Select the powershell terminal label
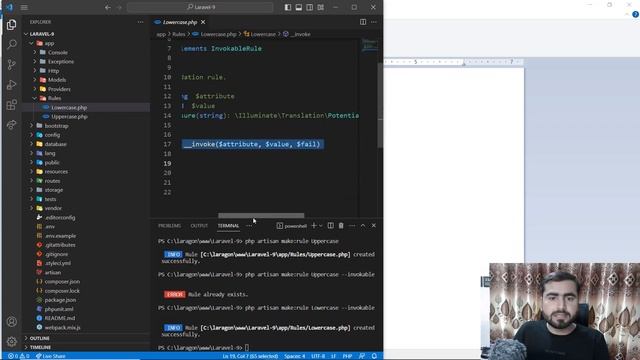The width and height of the screenshot is (640, 360). [291, 226]
